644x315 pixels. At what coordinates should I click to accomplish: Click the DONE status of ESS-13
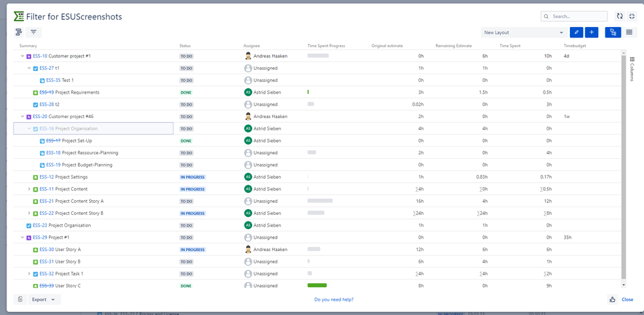point(186,92)
